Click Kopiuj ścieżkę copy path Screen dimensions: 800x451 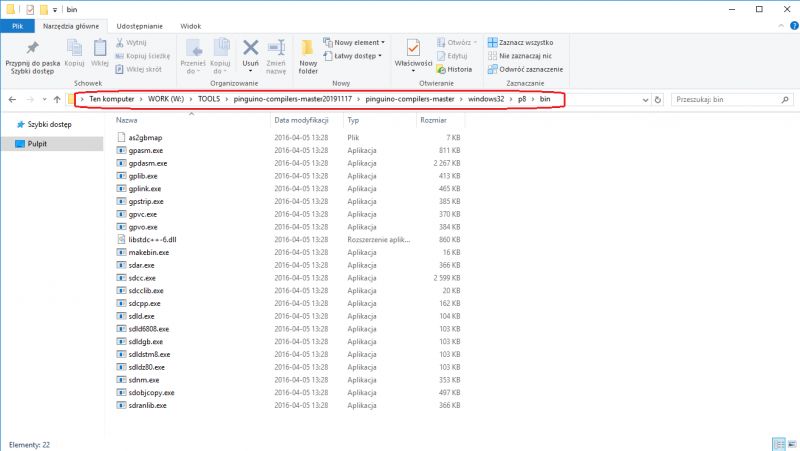(x=143, y=56)
